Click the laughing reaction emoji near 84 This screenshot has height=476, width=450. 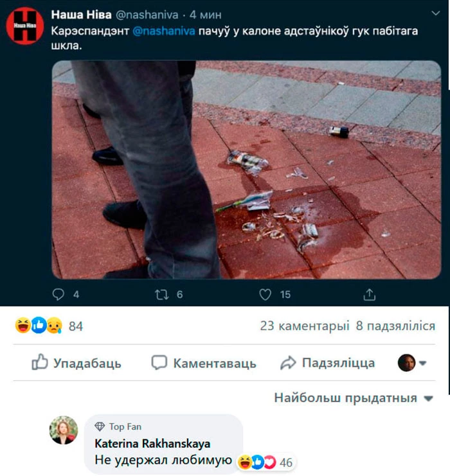(23, 326)
